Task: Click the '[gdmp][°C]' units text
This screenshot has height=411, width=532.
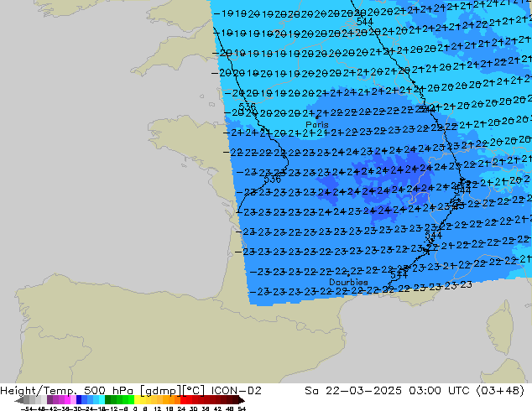Action: pos(172,391)
